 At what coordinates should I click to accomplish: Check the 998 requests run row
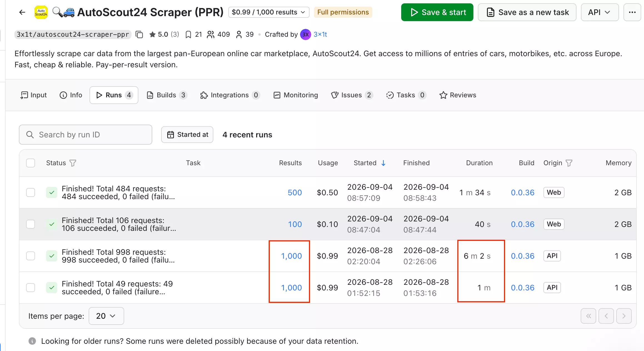click(31, 256)
